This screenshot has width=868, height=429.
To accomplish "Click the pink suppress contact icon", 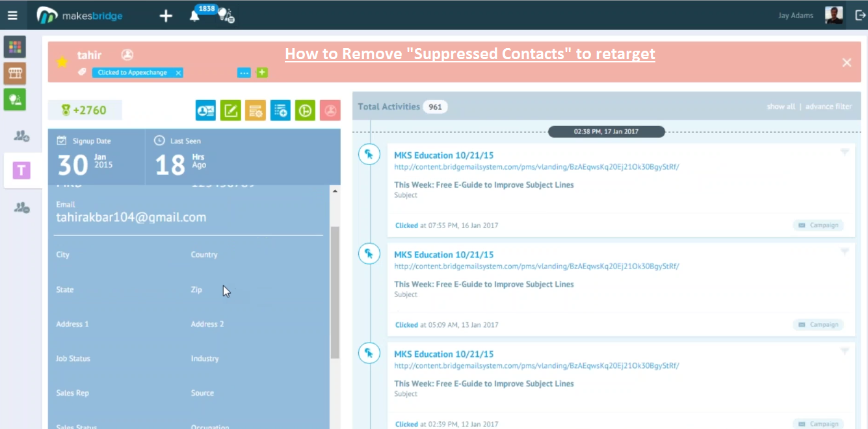I will (x=330, y=110).
